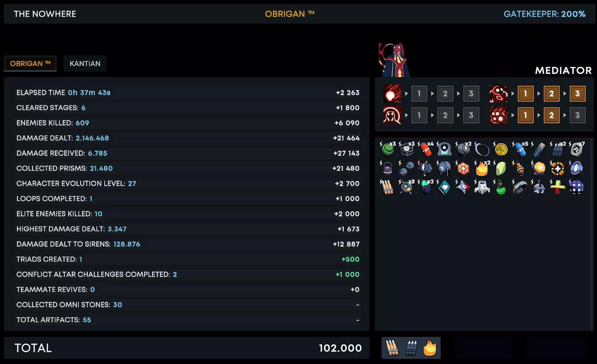Click the artifact panel's vertical scrollbar
Image resolution: width=597 pixels, height=364 pixels.
(591, 234)
